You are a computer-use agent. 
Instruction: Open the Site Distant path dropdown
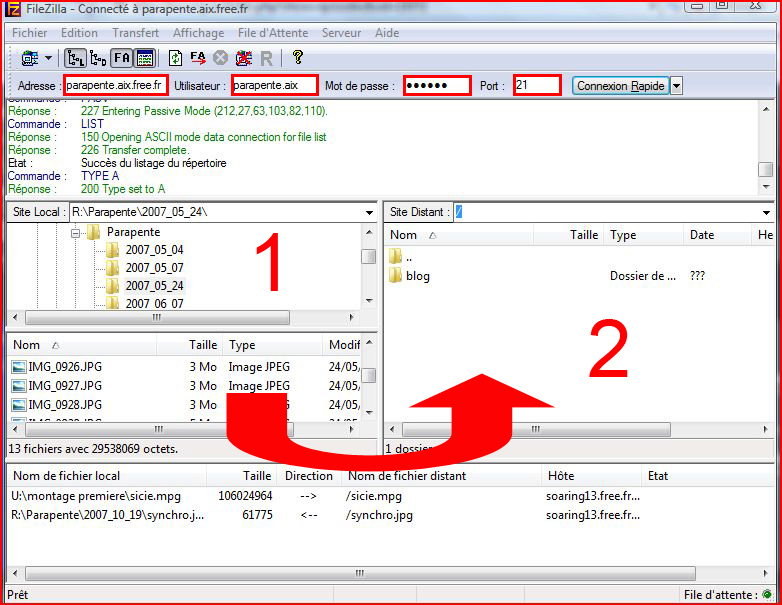point(766,212)
